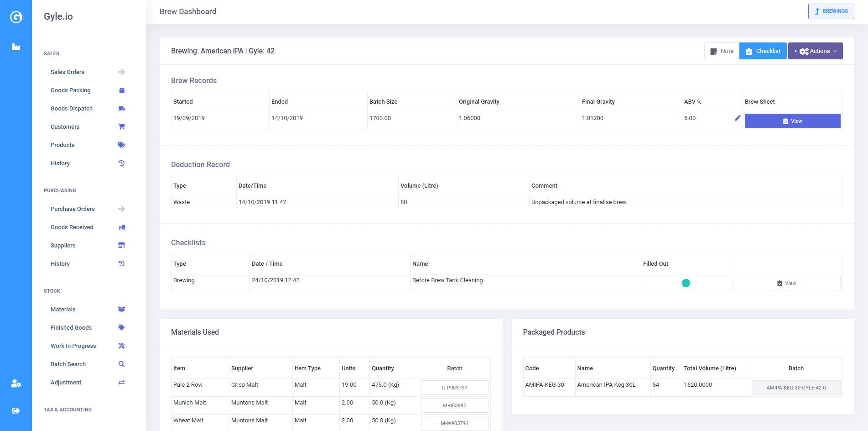Add a Note to the brewing
Viewport: 868px width, 431px height.
point(722,51)
